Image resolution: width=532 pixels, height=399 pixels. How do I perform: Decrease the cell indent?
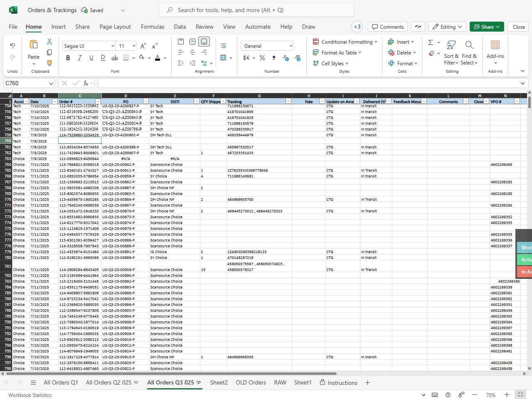(181, 63)
